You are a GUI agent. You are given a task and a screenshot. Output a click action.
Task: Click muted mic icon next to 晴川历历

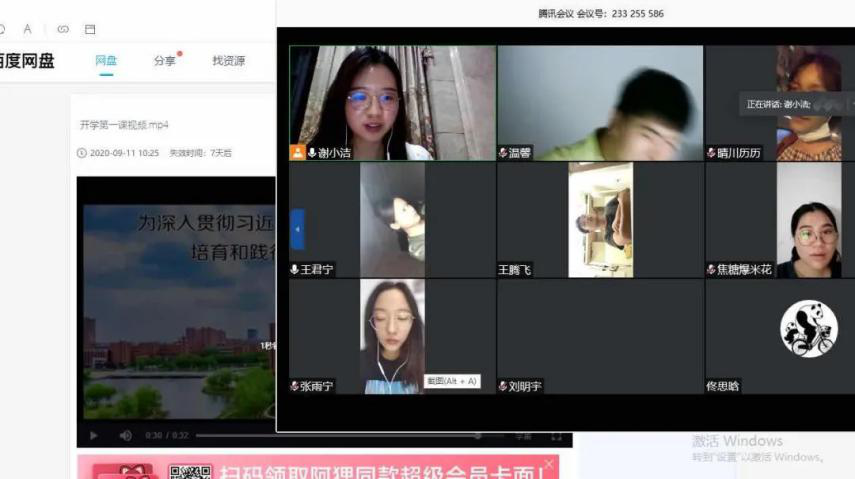(x=711, y=153)
